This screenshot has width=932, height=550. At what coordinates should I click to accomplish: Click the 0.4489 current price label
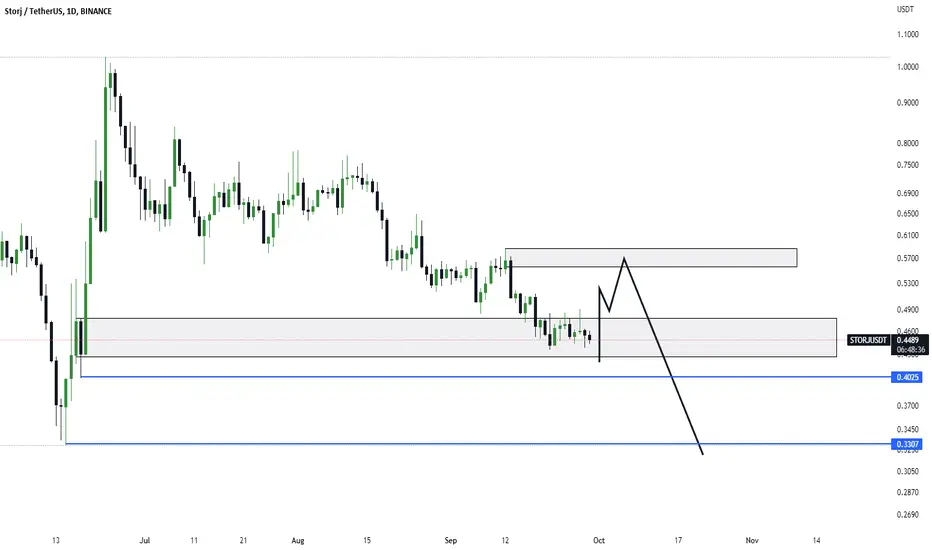(908, 340)
